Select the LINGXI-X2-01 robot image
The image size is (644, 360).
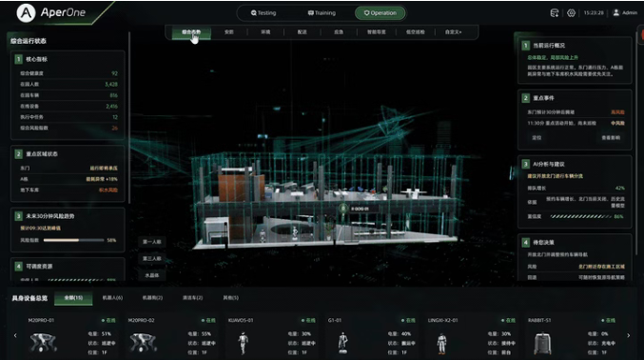(x=442, y=343)
